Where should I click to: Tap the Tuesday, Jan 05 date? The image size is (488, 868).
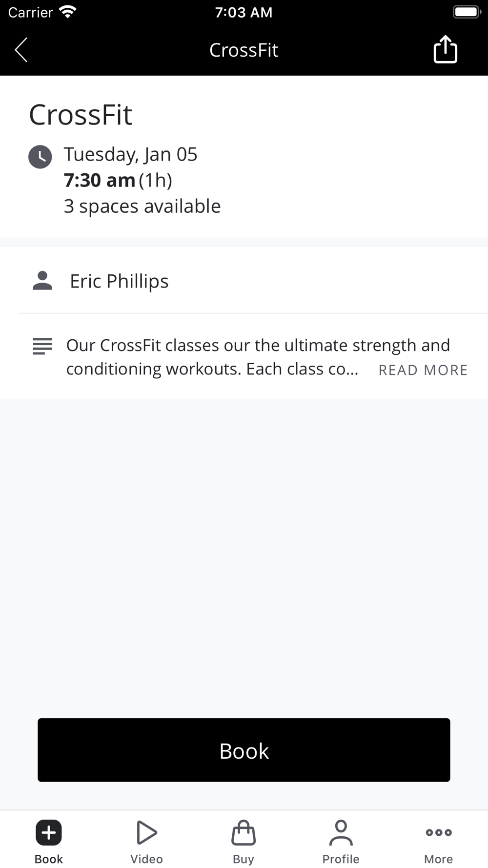point(130,154)
